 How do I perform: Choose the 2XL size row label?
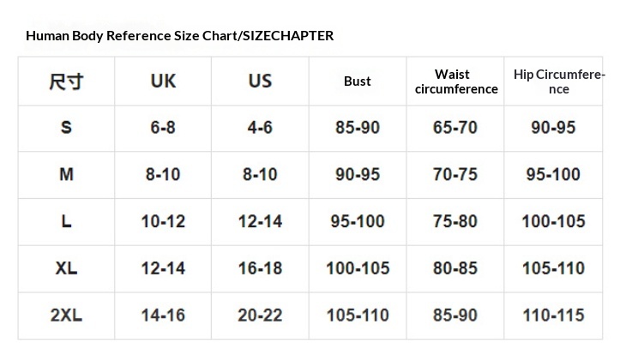tap(66, 315)
